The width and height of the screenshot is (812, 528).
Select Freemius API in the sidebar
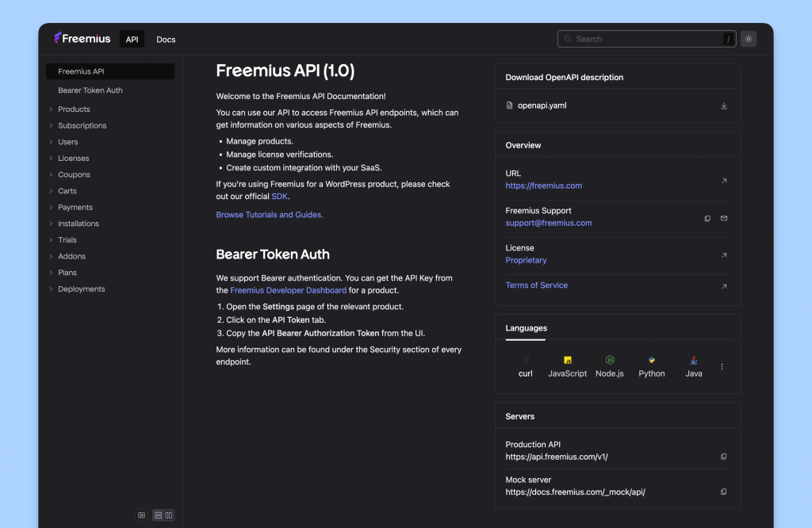[x=110, y=71]
